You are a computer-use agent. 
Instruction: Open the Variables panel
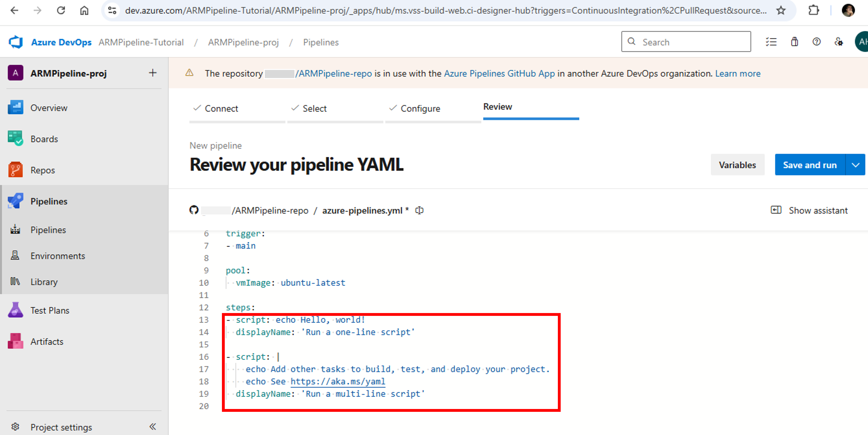click(737, 165)
